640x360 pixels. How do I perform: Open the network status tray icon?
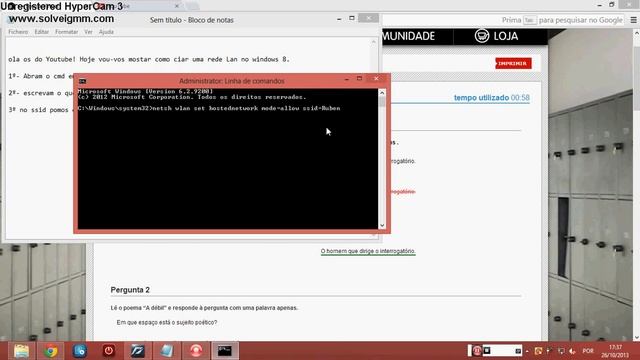562,351
